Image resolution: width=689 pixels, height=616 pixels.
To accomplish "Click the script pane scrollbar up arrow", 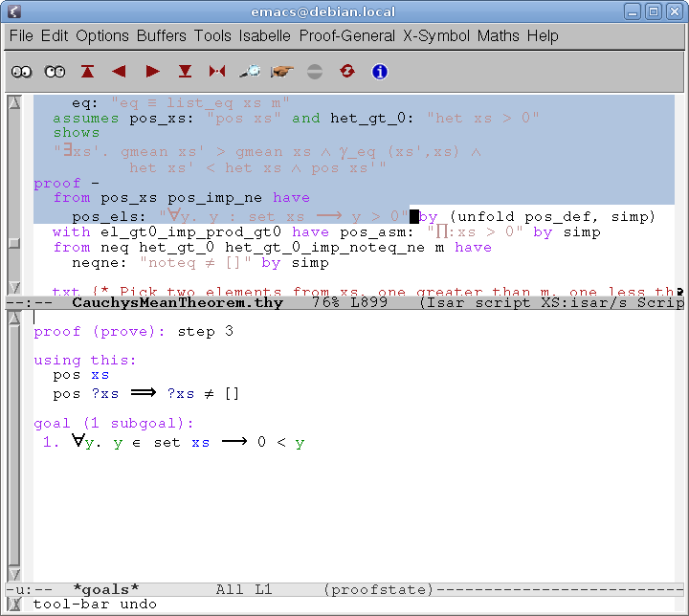I will (13, 102).
